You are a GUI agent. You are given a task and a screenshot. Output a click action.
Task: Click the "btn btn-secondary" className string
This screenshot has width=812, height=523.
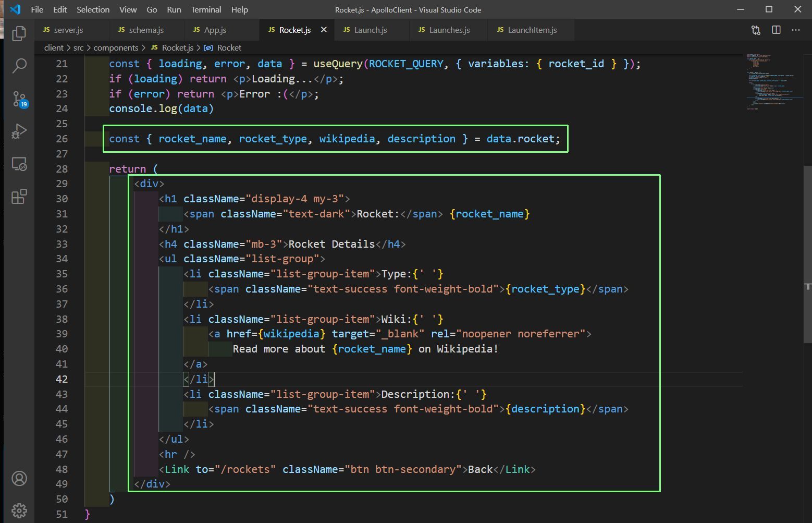tap(403, 469)
